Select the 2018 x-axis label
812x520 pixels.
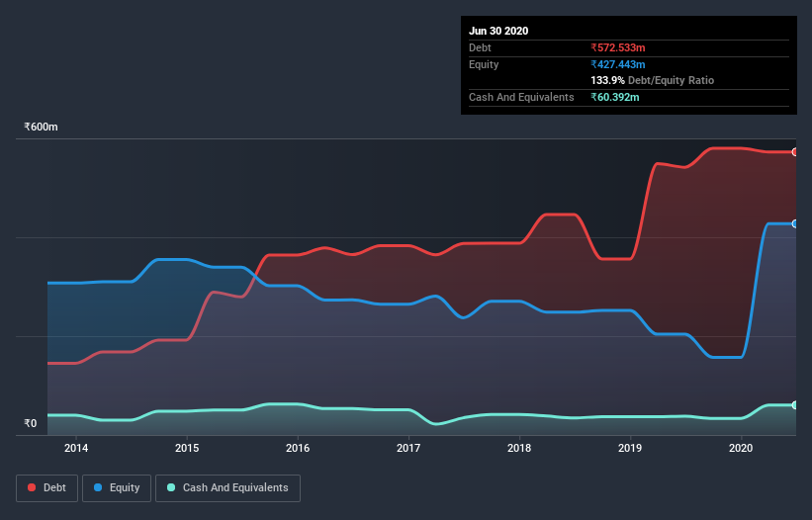[x=519, y=448]
